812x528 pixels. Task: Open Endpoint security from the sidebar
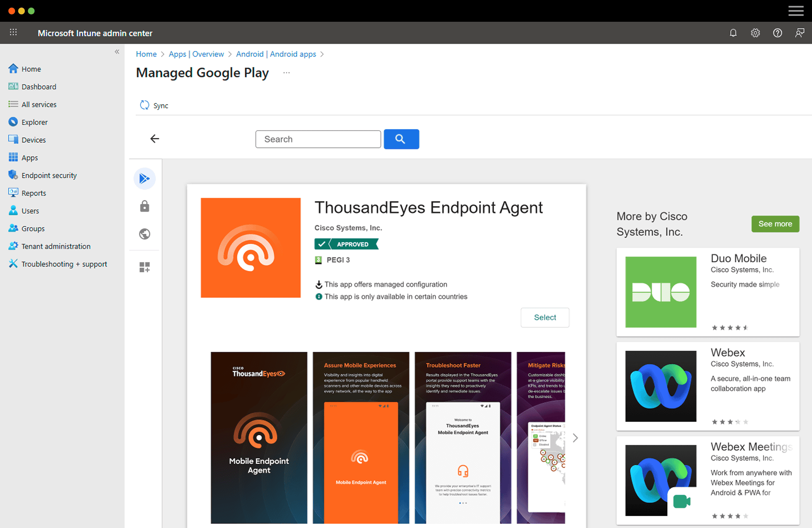tap(49, 175)
